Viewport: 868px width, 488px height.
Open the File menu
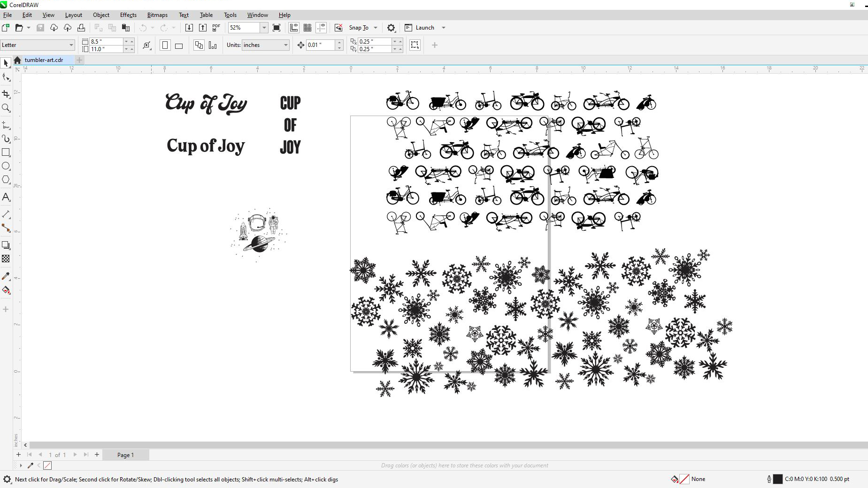click(x=8, y=15)
